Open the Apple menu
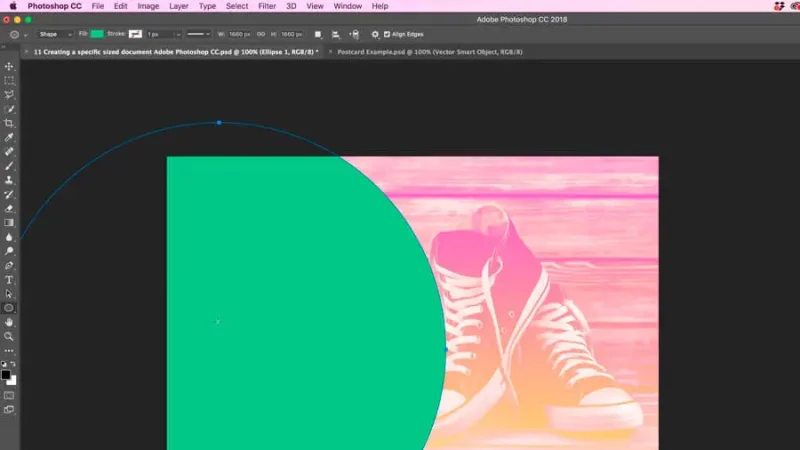This screenshot has width=800, height=450. (13, 6)
